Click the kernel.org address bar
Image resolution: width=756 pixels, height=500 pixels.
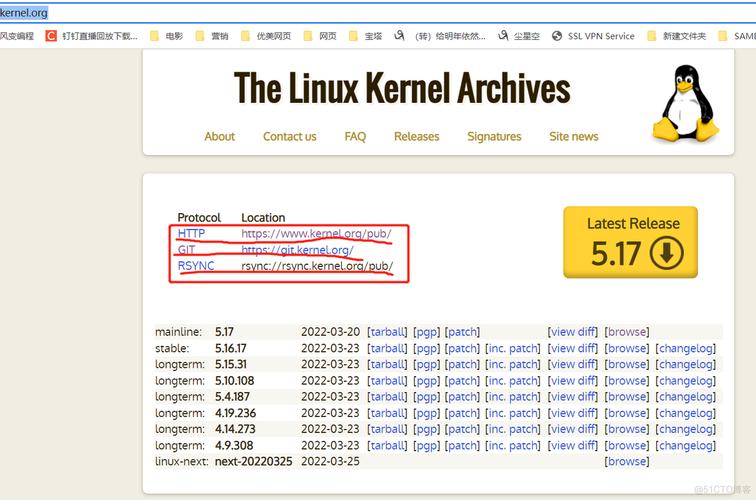378,13
